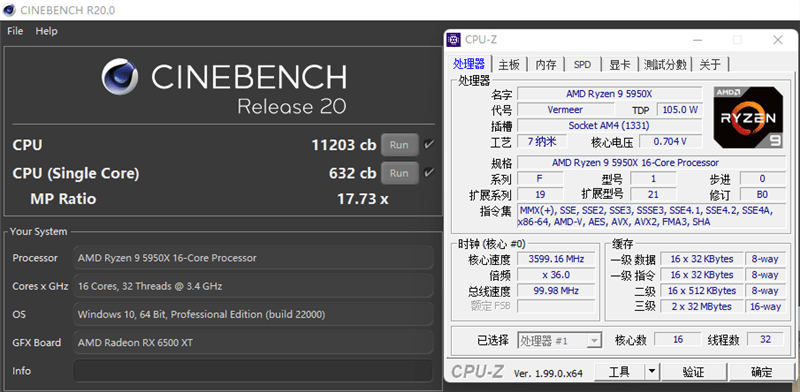Click the 代号 value Vermeer
Viewport: 800px width, 392px height.
[565, 110]
